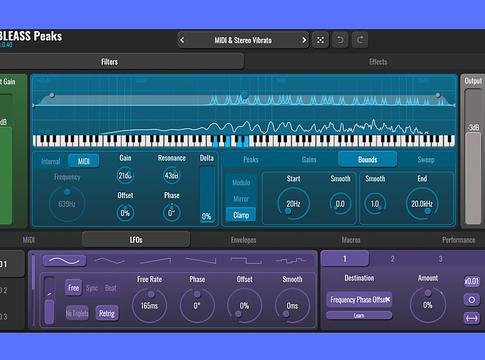The width and height of the screenshot is (485, 360).
Task: Click the filter Offset knob showing 0%
Action: click(x=125, y=213)
